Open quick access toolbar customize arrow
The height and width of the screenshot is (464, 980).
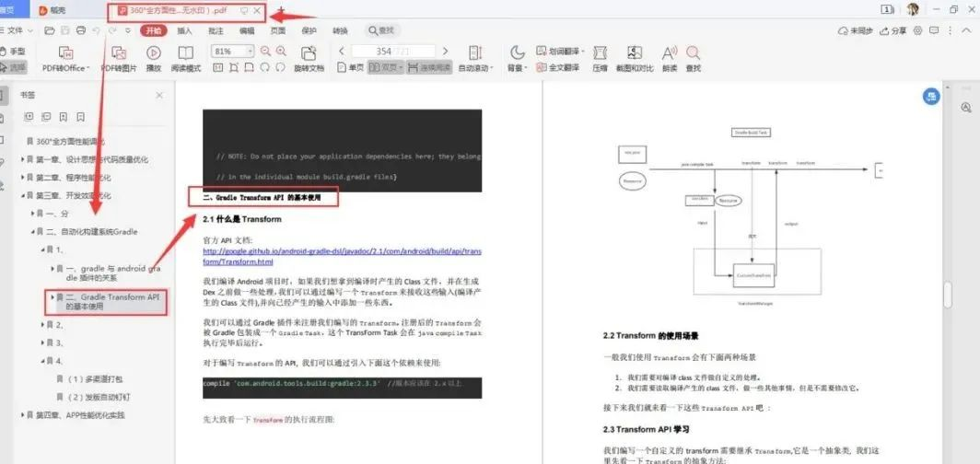(127, 30)
